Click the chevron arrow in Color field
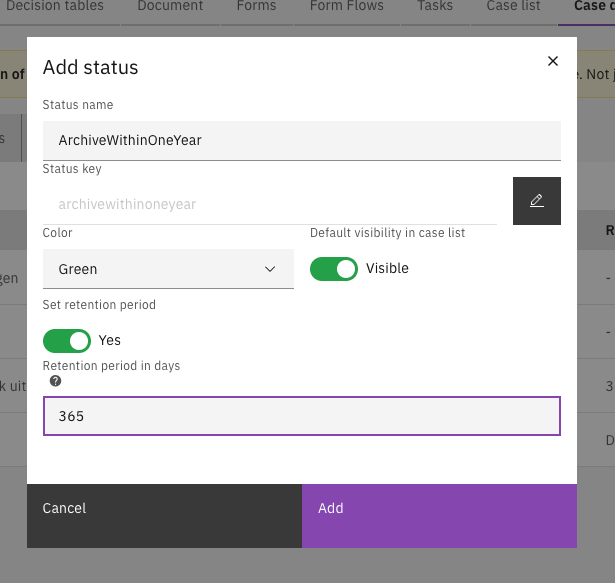 (269, 269)
